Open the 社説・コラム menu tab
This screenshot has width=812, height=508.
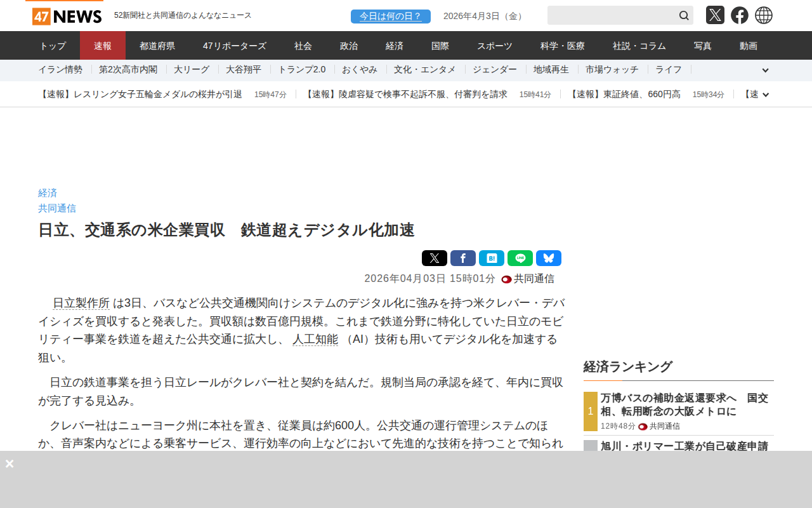[639, 46]
